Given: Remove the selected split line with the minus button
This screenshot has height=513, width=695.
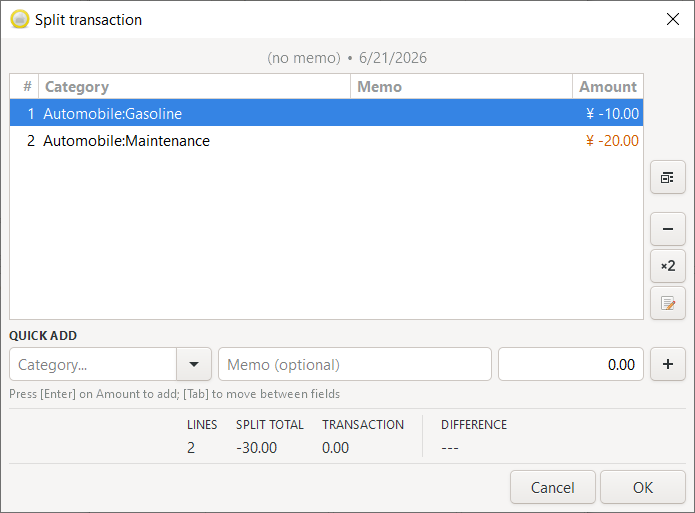Looking at the screenshot, I should pos(668,229).
